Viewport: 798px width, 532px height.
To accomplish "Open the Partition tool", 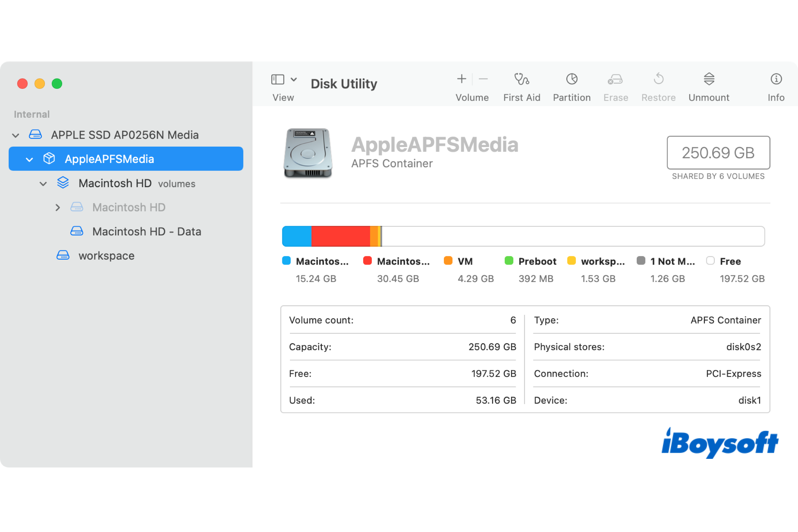I will [571, 85].
